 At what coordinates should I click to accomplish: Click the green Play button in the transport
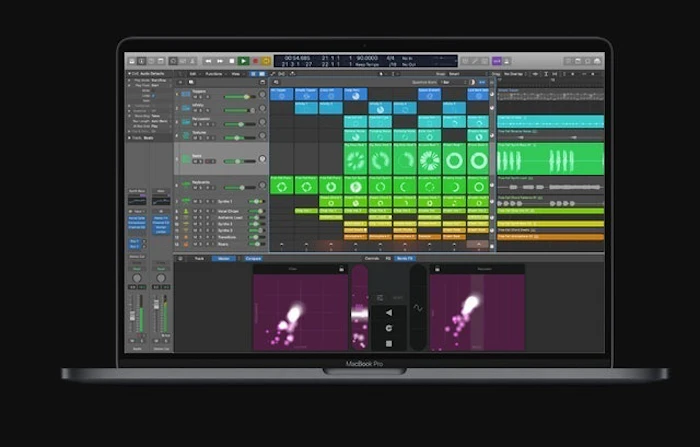click(243, 61)
